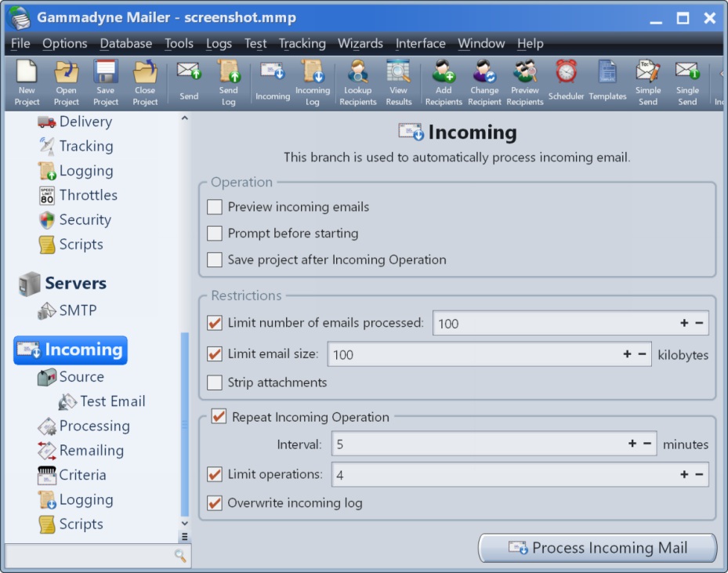Enable Prompt before starting checkbox

[x=215, y=233]
